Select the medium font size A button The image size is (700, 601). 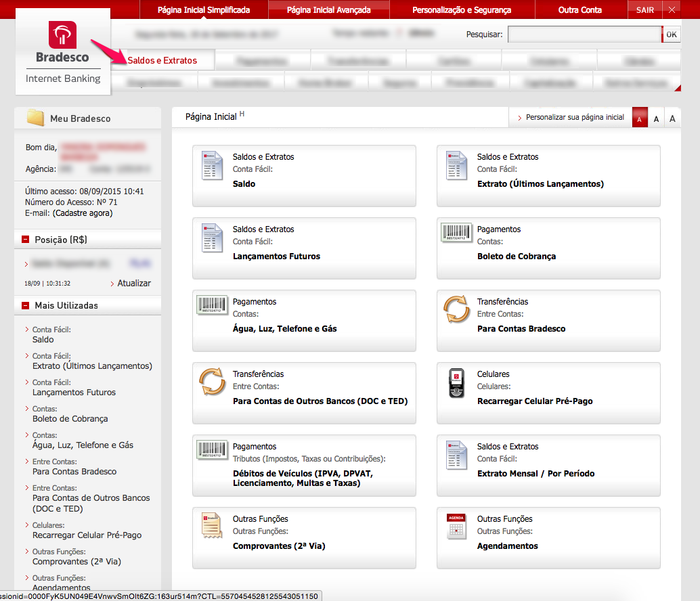click(656, 118)
